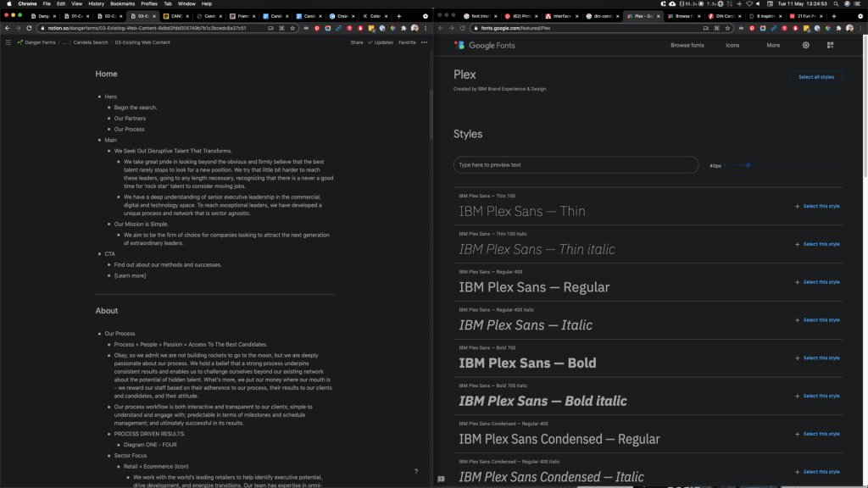Toggle Favorite for the Notion page
This screenshot has width=868, height=488.
click(407, 42)
